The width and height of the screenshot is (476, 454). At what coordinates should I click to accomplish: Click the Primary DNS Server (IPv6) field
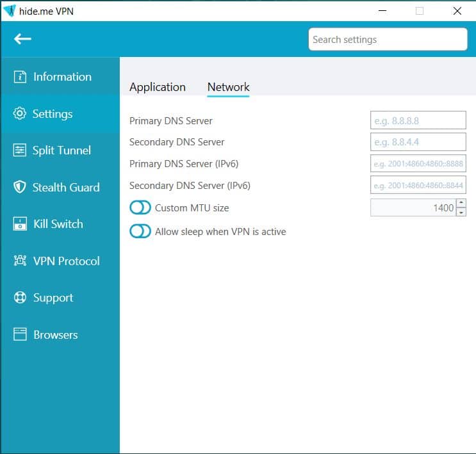(x=418, y=163)
